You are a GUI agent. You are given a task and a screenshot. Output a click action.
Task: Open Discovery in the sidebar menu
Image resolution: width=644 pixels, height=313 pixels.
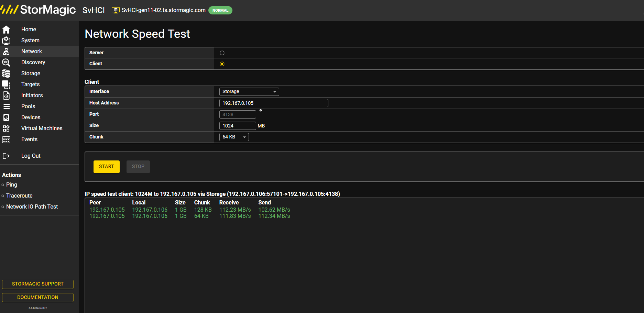(33, 63)
